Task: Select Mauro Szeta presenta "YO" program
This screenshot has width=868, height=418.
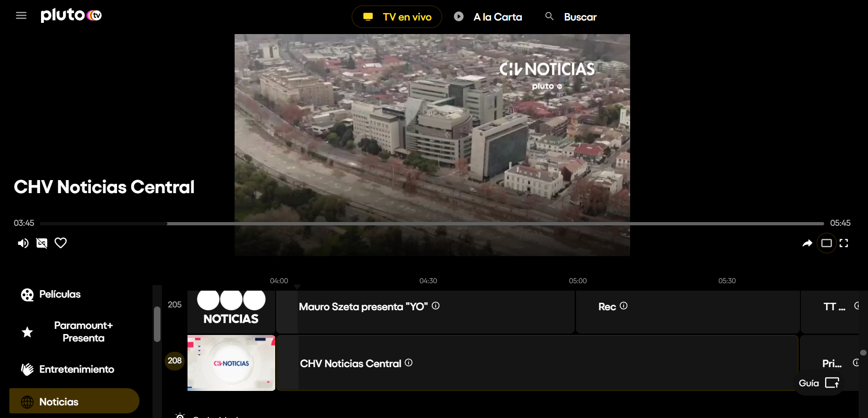Action: coord(425,312)
